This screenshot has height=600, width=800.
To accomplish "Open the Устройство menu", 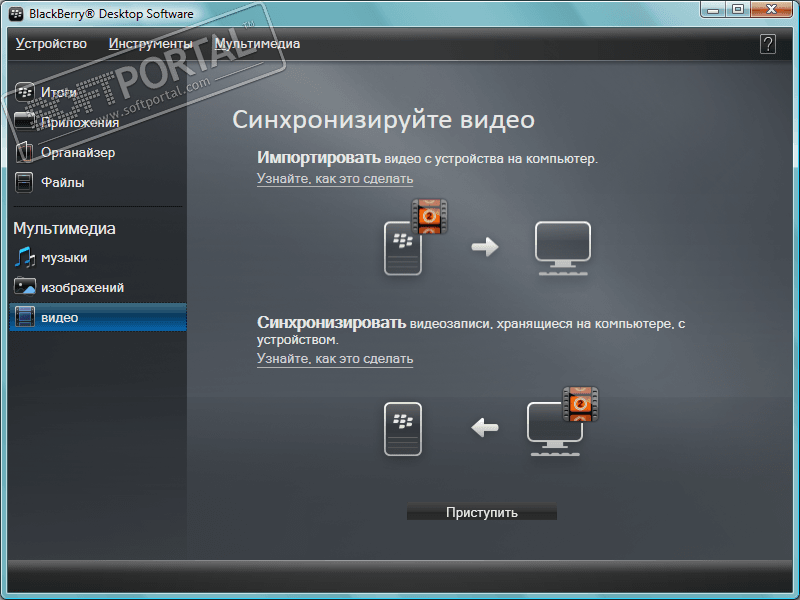I will tap(51, 44).
